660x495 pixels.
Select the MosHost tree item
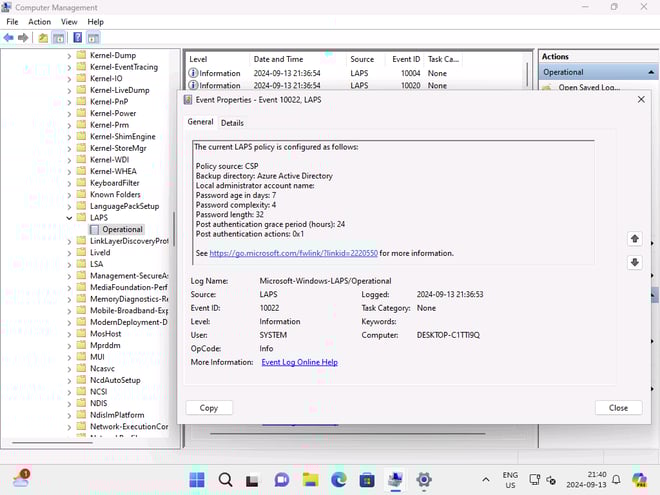click(x=105, y=334)
